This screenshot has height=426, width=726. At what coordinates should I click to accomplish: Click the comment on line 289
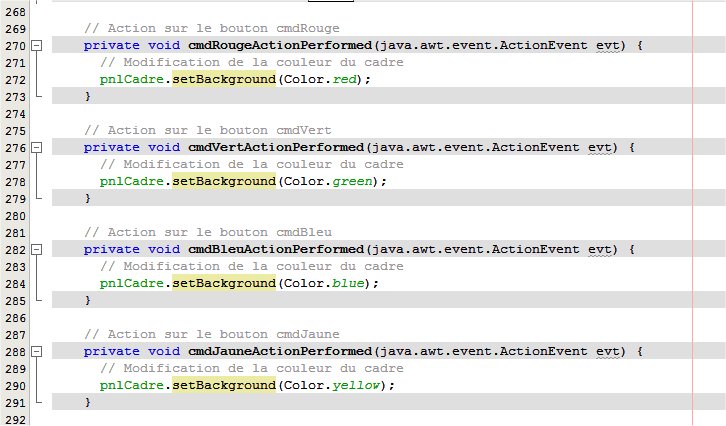251,368
